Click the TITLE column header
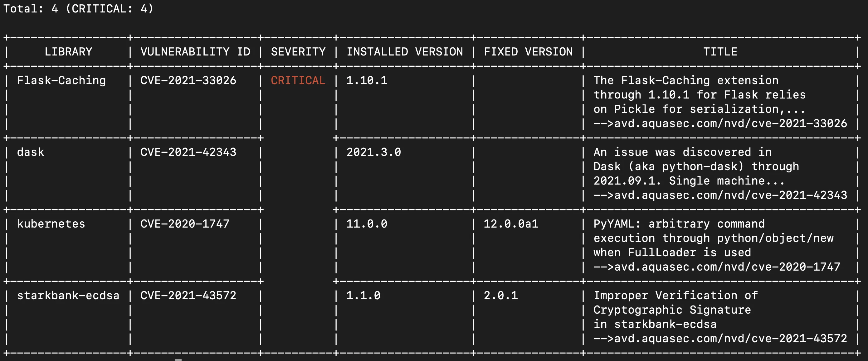This screenshot has width=868, height=361. point(720,51)
